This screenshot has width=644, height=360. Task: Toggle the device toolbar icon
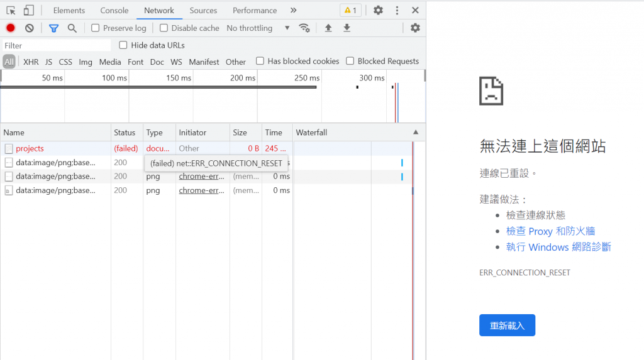[x=28, y=10]
